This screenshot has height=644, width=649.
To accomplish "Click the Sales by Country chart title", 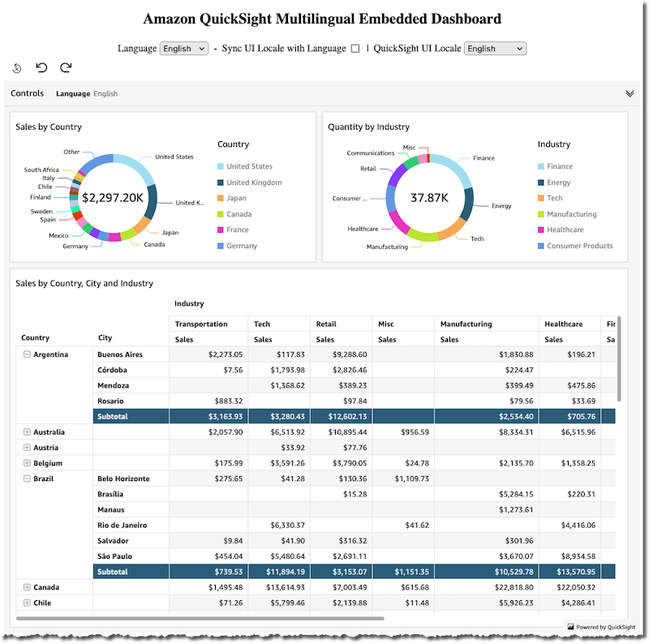I will coord(49,127).
